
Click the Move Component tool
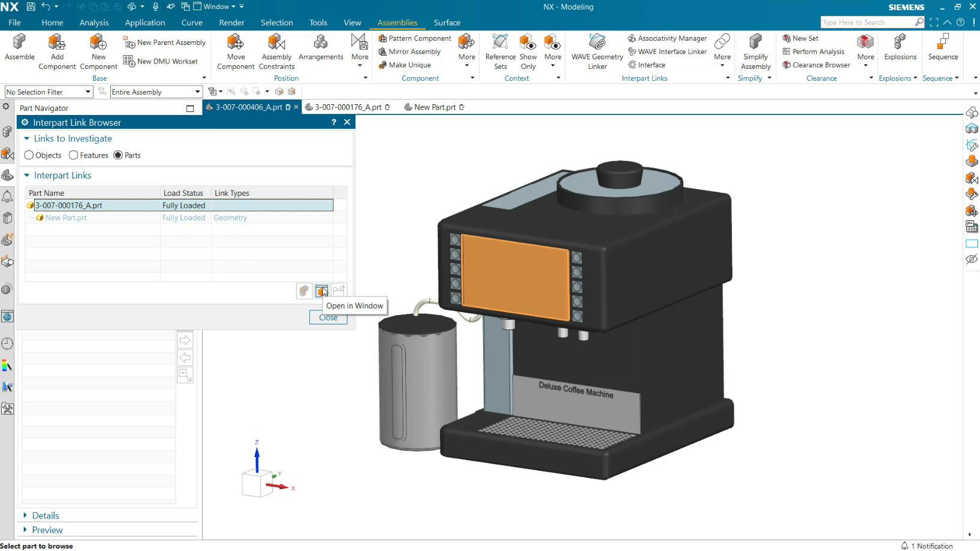(x=236, y=51)
